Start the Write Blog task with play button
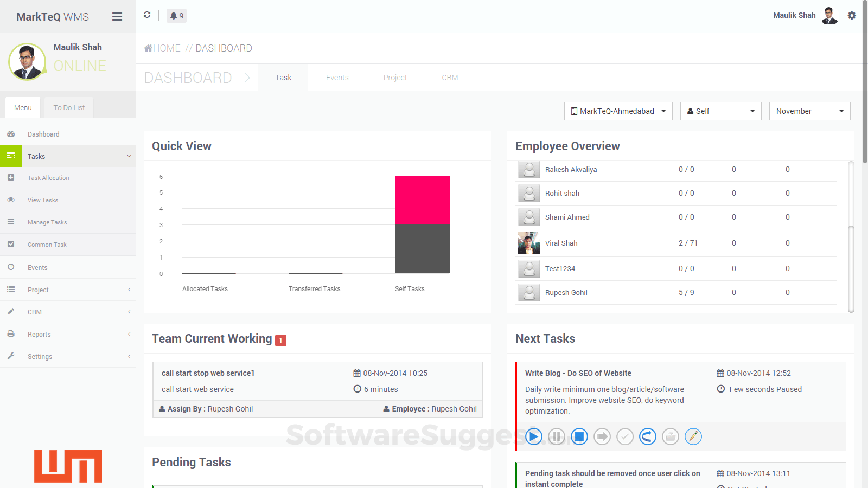This screenshot has height=488, width=868. [534, 436]
